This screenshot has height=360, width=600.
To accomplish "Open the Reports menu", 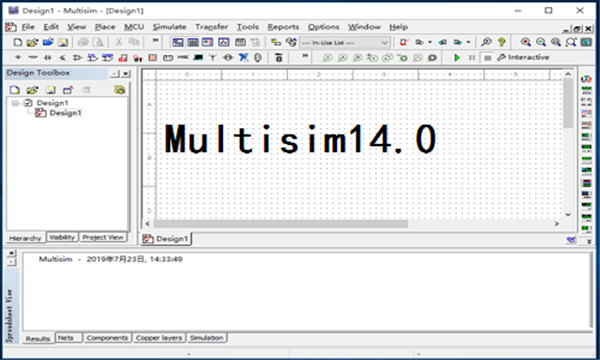I will click(x=283, y=27).
